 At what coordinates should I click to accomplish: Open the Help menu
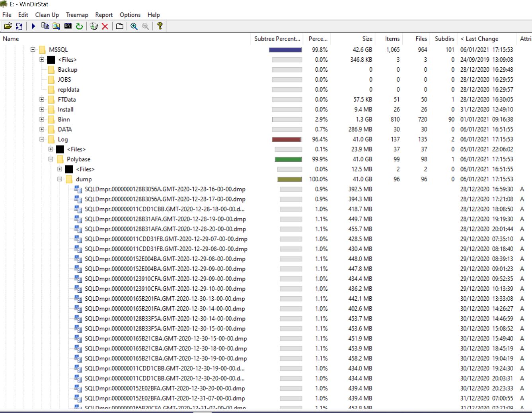coord(154,15)
